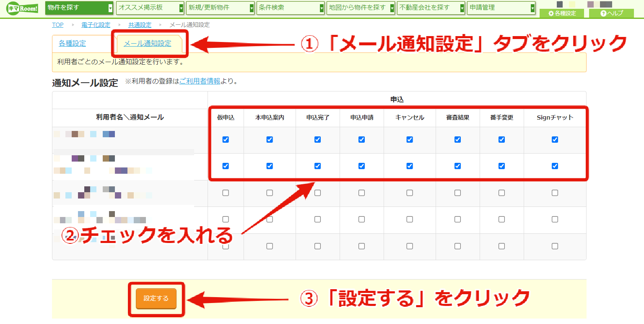Open 地図から物件を探す menu

(x=361, y=8)
